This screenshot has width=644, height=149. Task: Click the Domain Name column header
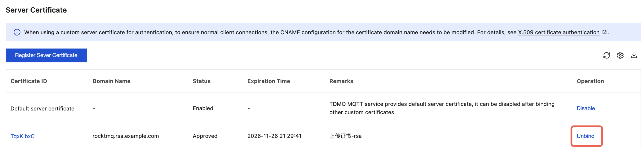(111, 81)
